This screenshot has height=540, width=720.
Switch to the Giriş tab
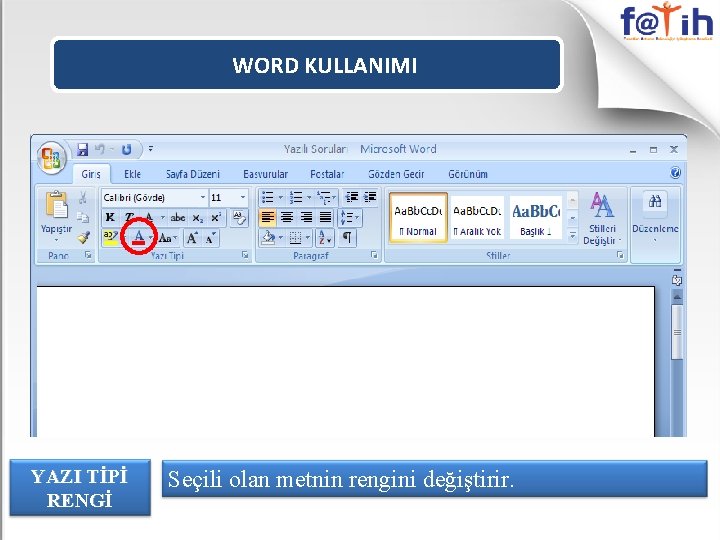tap(91, 174)
